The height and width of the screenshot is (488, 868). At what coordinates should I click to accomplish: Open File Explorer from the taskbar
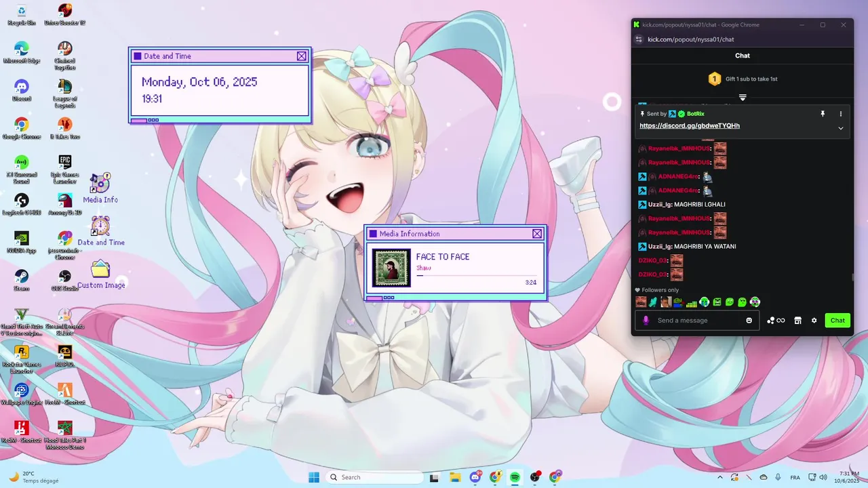tap(455, 477)
